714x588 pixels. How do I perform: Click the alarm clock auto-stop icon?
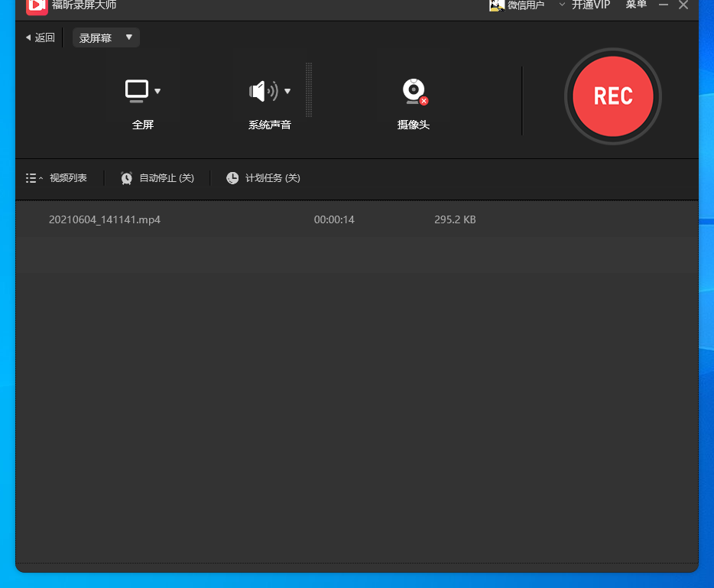click(127, 178)
